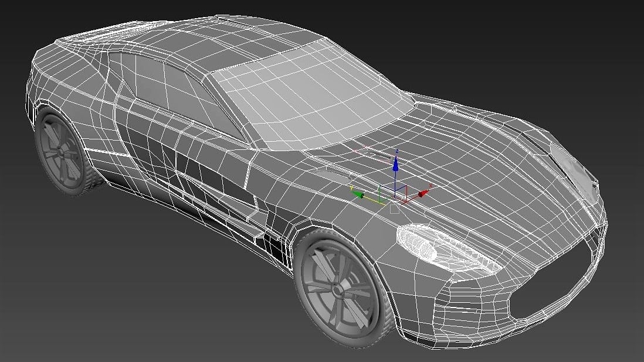Select the blue Z-axis gizmo arrow
The image size is (644, 362).
point(395,165)
